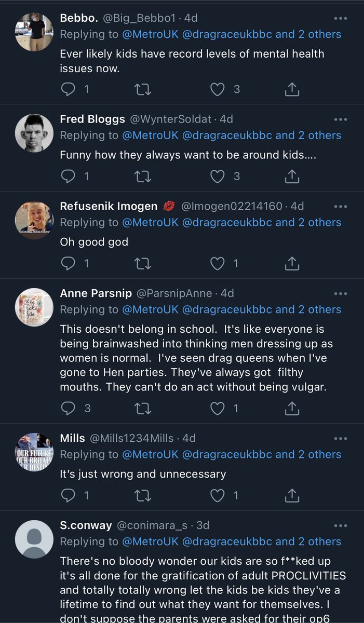
Task: Open more options on Bebbo's tweet
Action: [340, 18]
